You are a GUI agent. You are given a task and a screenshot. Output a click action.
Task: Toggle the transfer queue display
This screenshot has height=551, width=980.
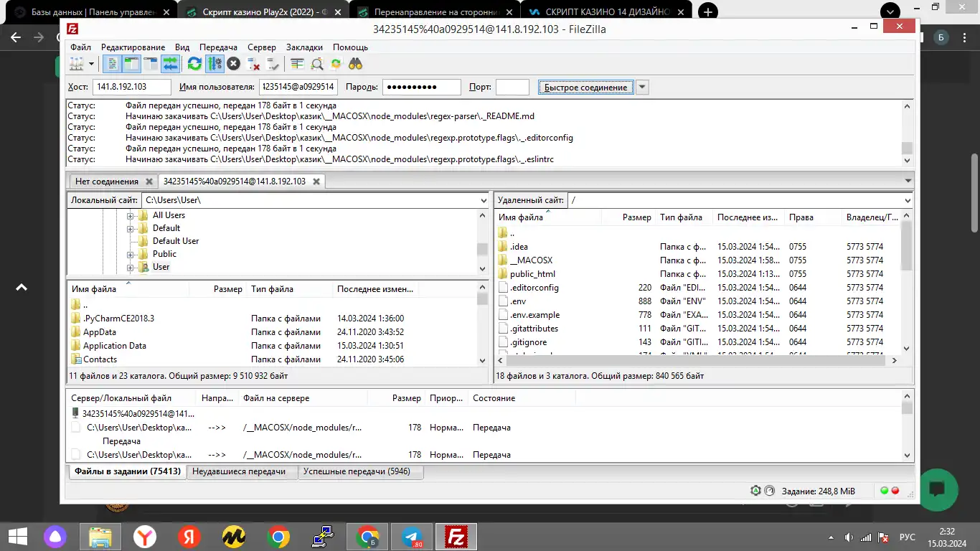tap(169, 64)
